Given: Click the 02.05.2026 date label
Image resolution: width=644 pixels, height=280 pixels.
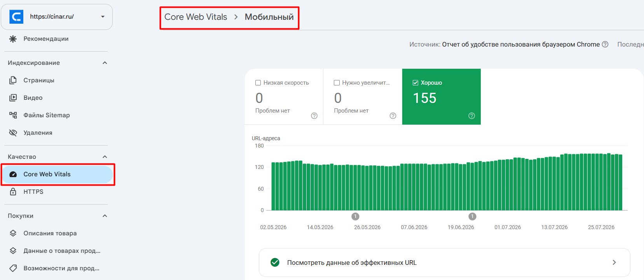Looking at the screenshot, I should tap(273, 227).
